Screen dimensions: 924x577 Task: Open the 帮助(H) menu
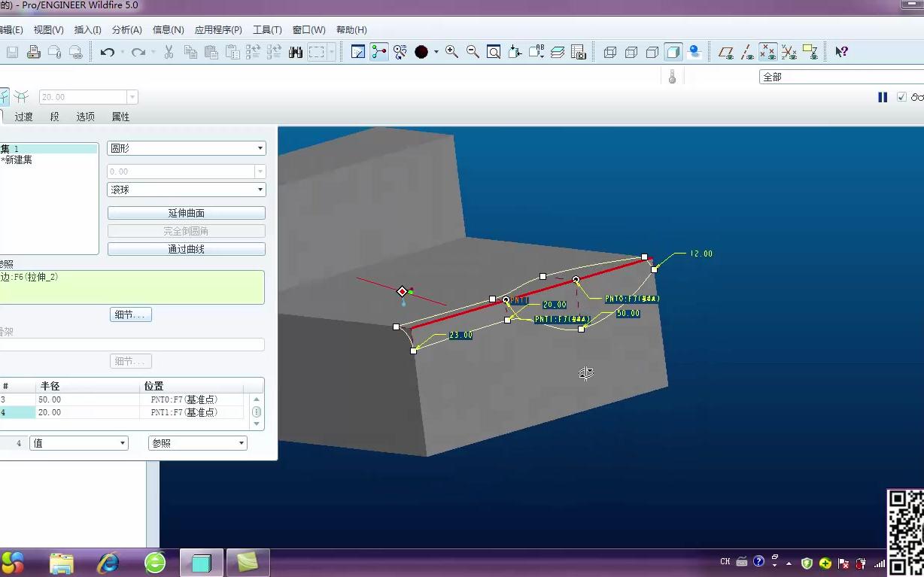coord(351,30)
